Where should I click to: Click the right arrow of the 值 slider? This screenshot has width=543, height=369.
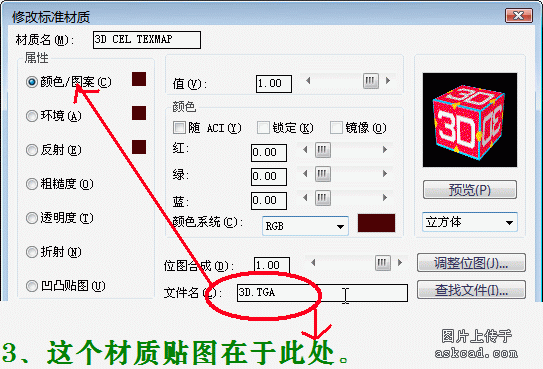tap(388, 81)
